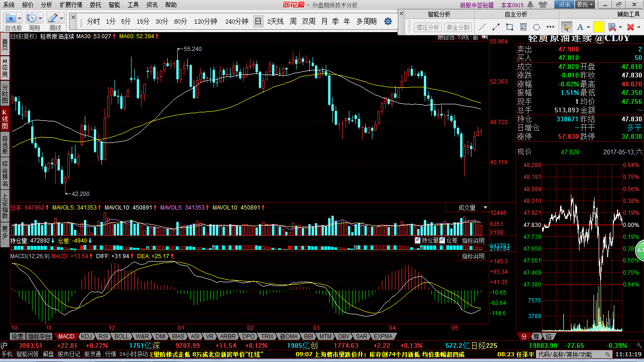Expand the red X tool dropdown arrow
The image size is (644, 362).
point(638,27)
